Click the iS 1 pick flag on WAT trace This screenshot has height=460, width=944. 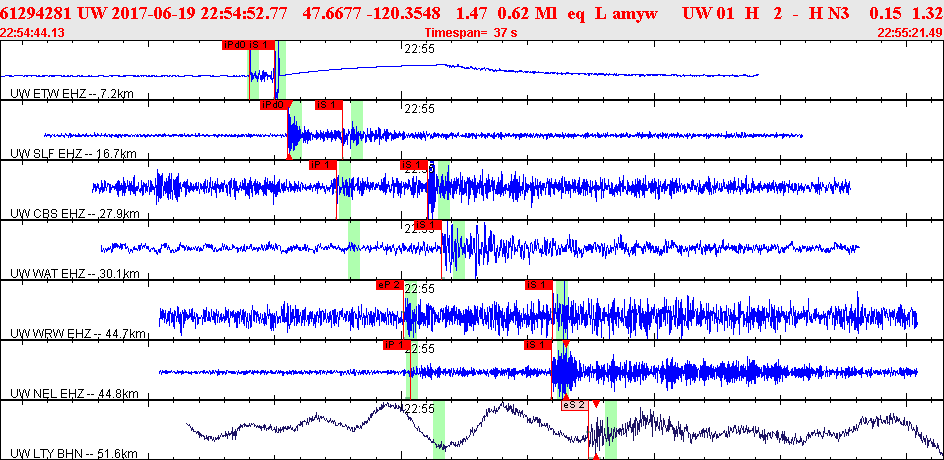click(x=427, y=225)
